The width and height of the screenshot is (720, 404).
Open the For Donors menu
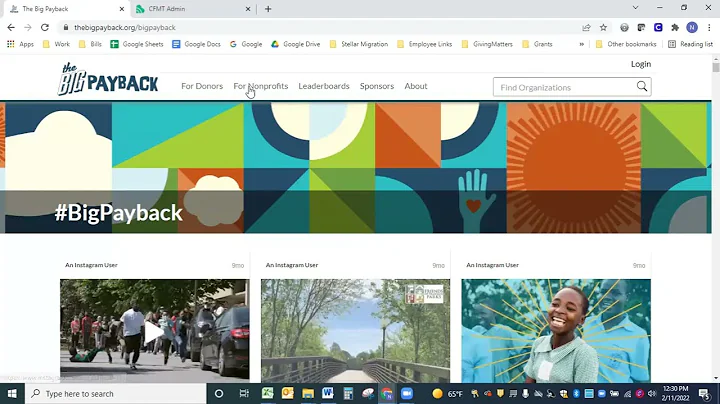[202, 86]
